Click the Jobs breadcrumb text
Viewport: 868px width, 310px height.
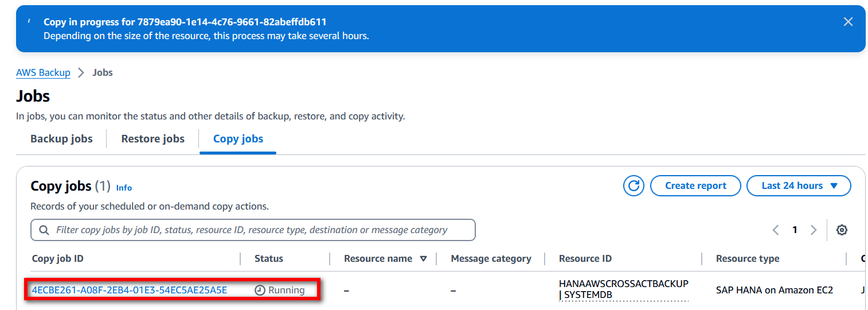pyautogui.click(x=103, y=72)
